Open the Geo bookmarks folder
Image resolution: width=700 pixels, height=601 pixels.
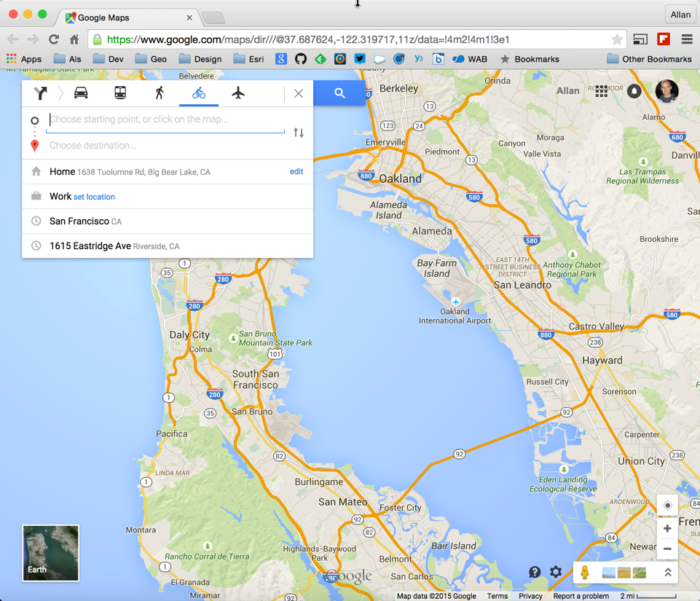pyautogui.click(x=151, y=59)
